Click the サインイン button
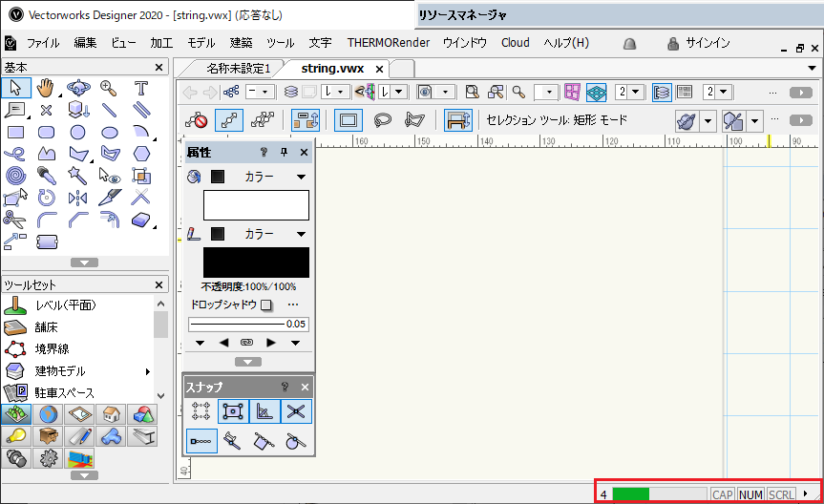Viewport: 824px width, 504px height. pos(699,43)
